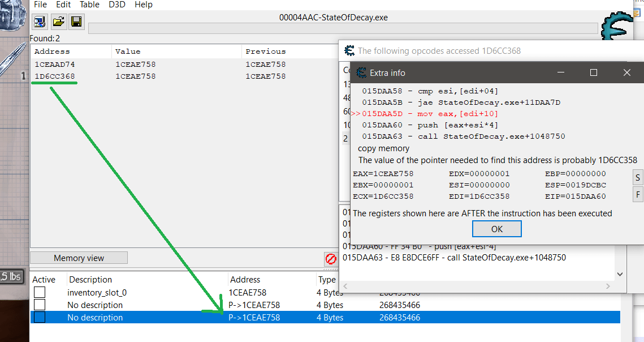Viewport: 644px width, 342px height.
Task: Tick the inventory_slot_0 active checkbox
Action: (x=40, y=292)
